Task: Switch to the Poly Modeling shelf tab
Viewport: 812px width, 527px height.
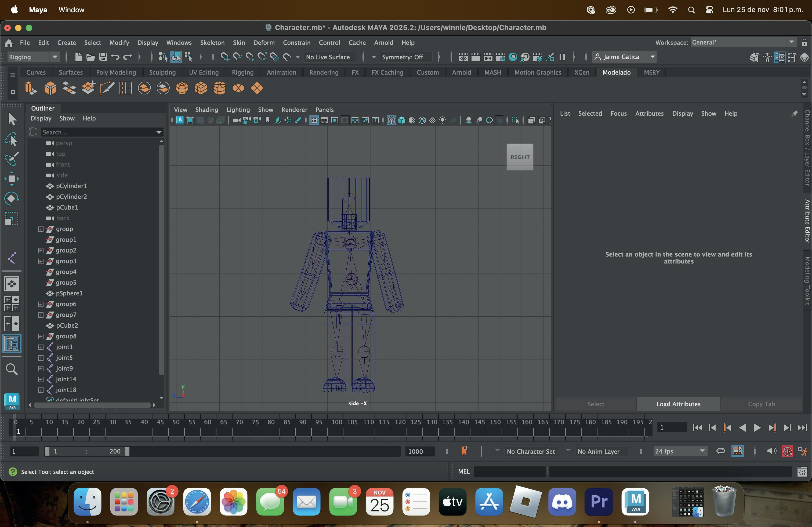Action: [x=116, y=72]
